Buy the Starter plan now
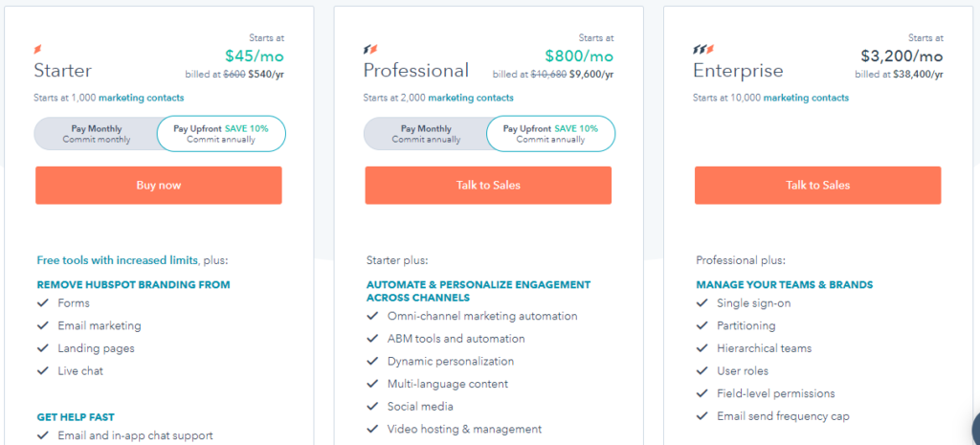The width and height of the screenshot is (980, 445). [x=159, y=185]
